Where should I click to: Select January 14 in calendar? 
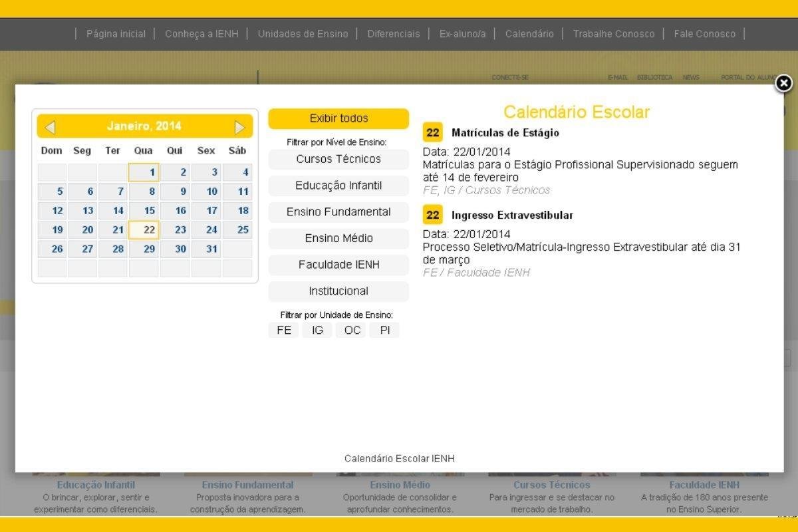click(113, 211)
